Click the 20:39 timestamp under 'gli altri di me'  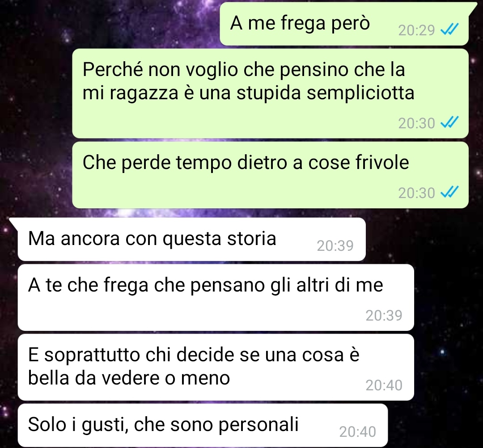tap(384, 316)
